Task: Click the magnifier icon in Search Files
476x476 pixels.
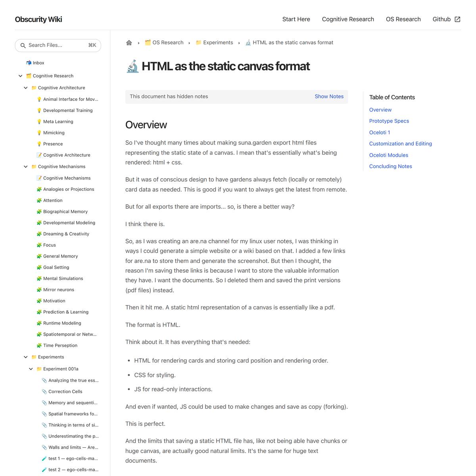Action: [x=23, y=45]
